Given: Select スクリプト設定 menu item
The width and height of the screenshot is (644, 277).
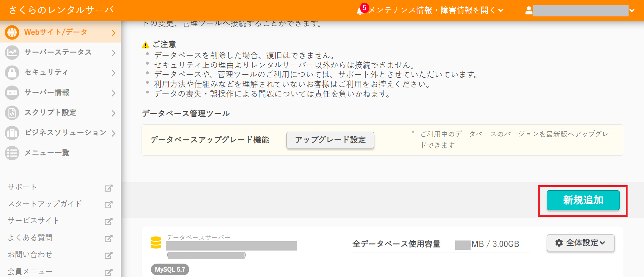Looking at the screenshot, I should click(x=60, y=113).
